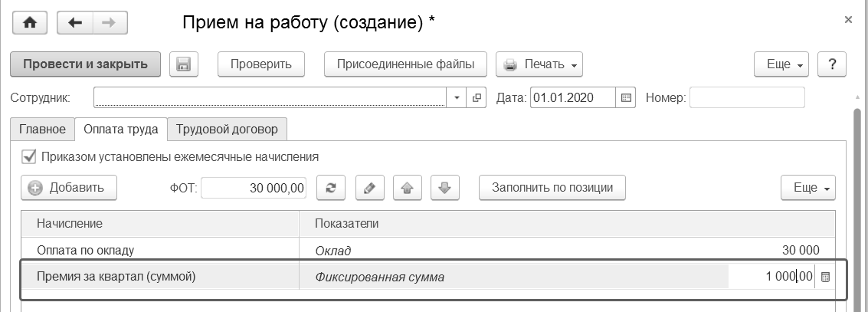Viewport: 868px width, 312px height.
Task: Switch to the Главное tab
Action: click(42, 129)
